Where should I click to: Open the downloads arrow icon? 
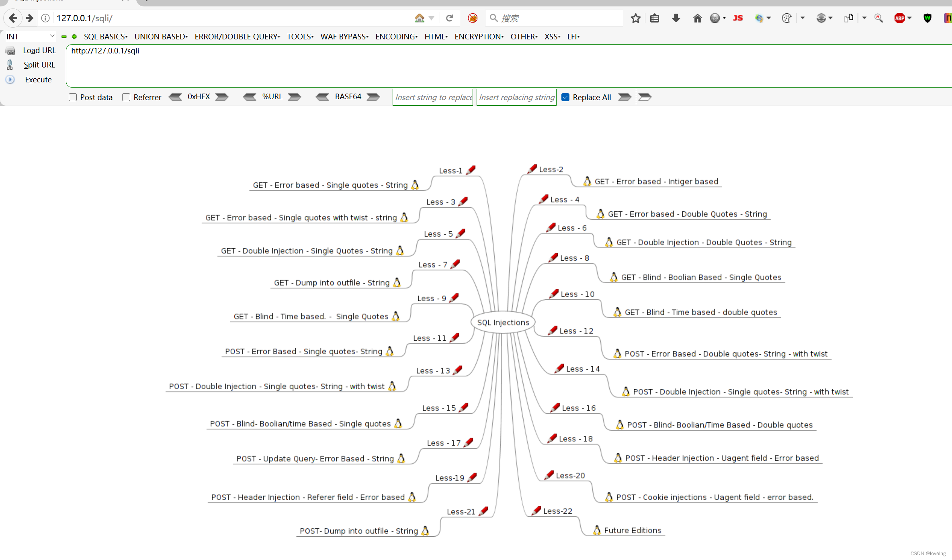point(676,18)
